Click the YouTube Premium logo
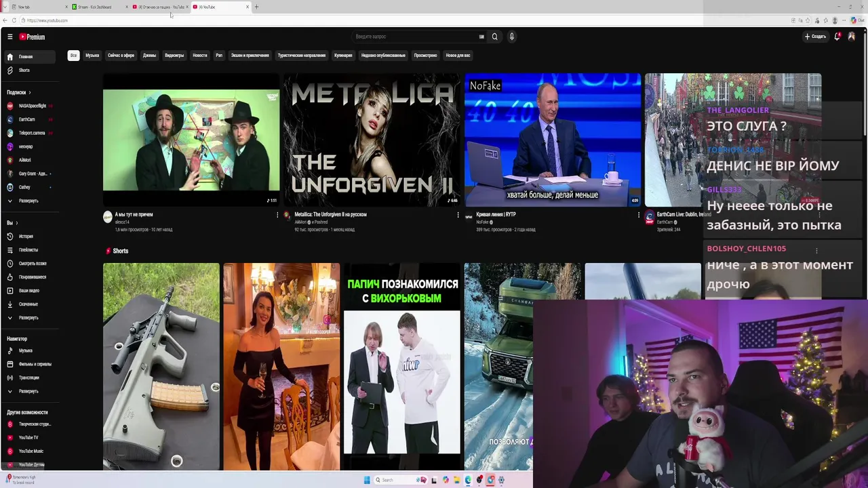This screenshot has height=488, width=868. point(32,37)
